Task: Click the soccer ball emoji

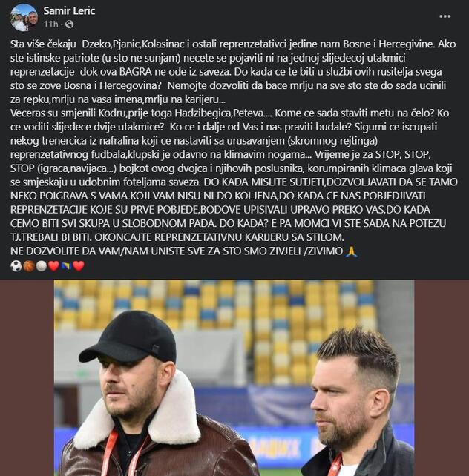Action: (16, 266)
